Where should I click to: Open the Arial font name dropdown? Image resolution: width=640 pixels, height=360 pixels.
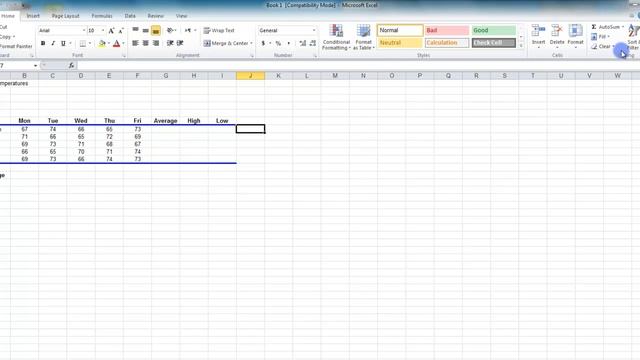point(84,31)
